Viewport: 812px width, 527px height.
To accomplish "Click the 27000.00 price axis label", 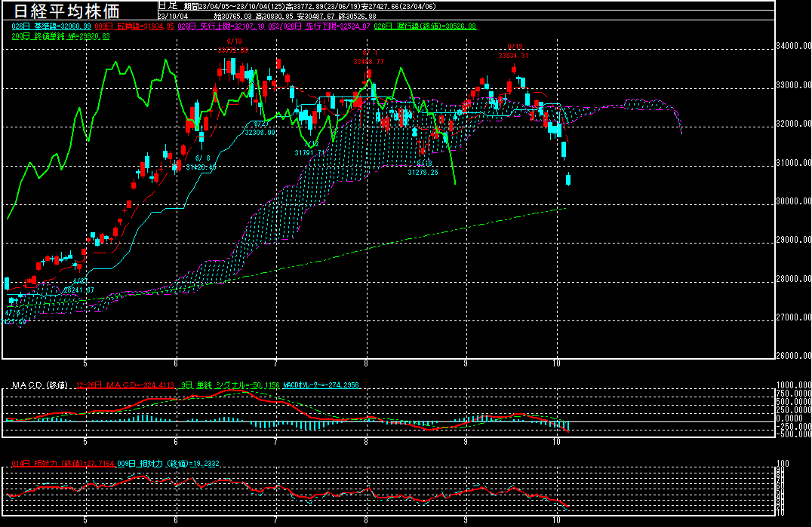I will [x=793, y=317].
